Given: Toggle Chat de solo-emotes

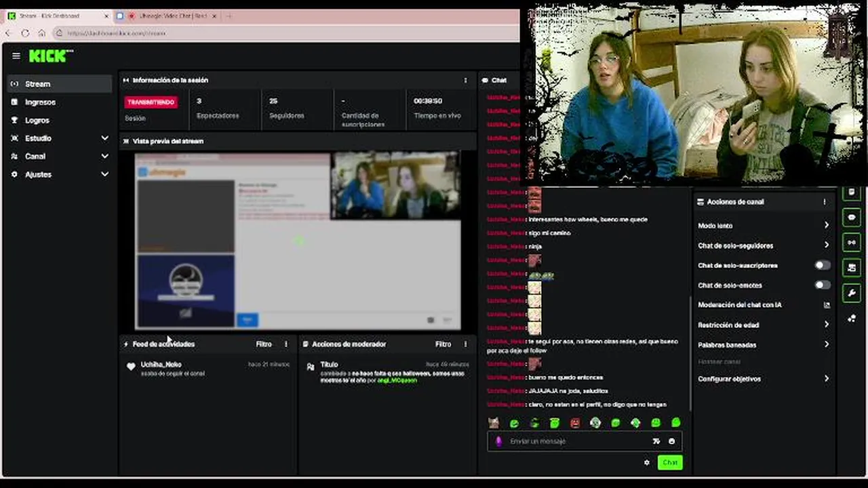Looking at the screenshot, I should pos(822,285).
